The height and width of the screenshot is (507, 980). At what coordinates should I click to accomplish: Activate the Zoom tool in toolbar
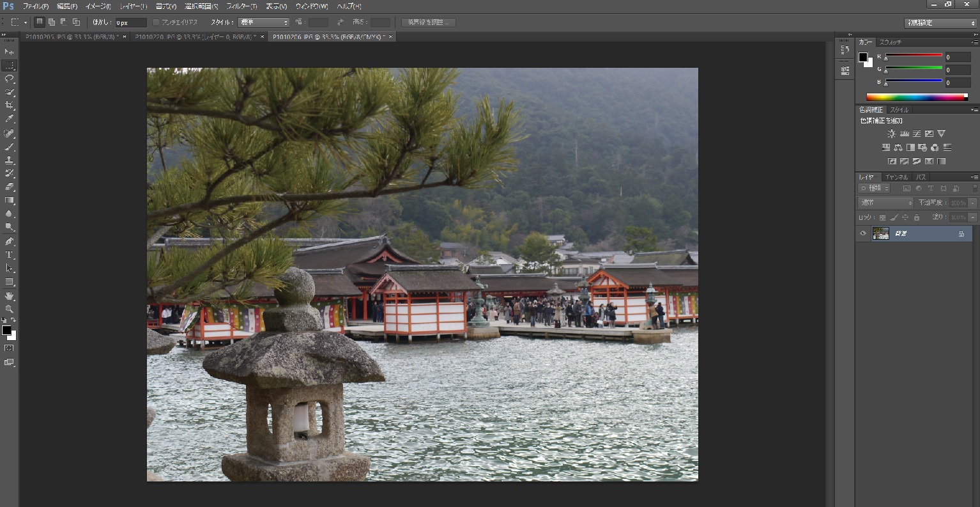(x=10, y=309)
